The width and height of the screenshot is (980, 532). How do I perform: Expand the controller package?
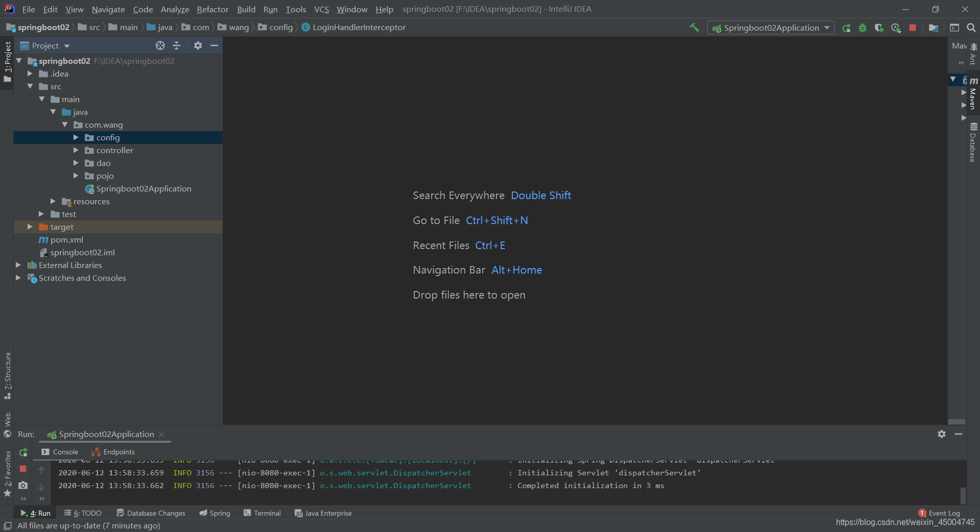(76, 150)
